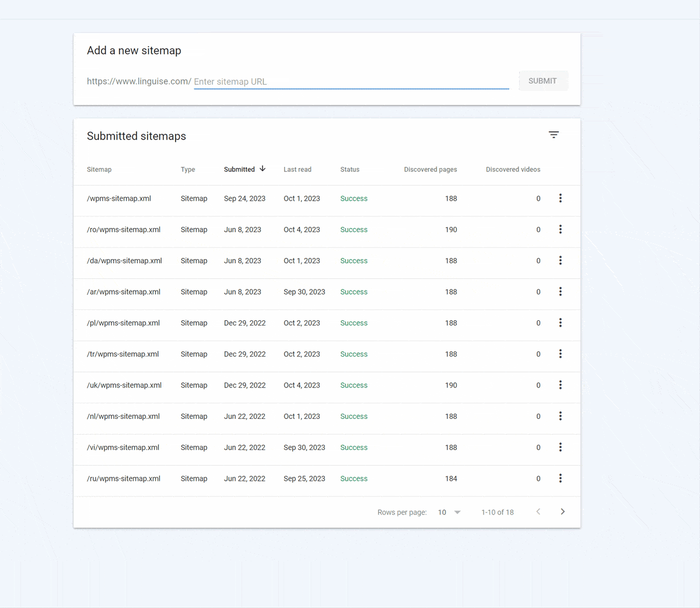
Task: Open the /ar/wpms-sitemap.xml sitemap entry
Action: (124, 292)
